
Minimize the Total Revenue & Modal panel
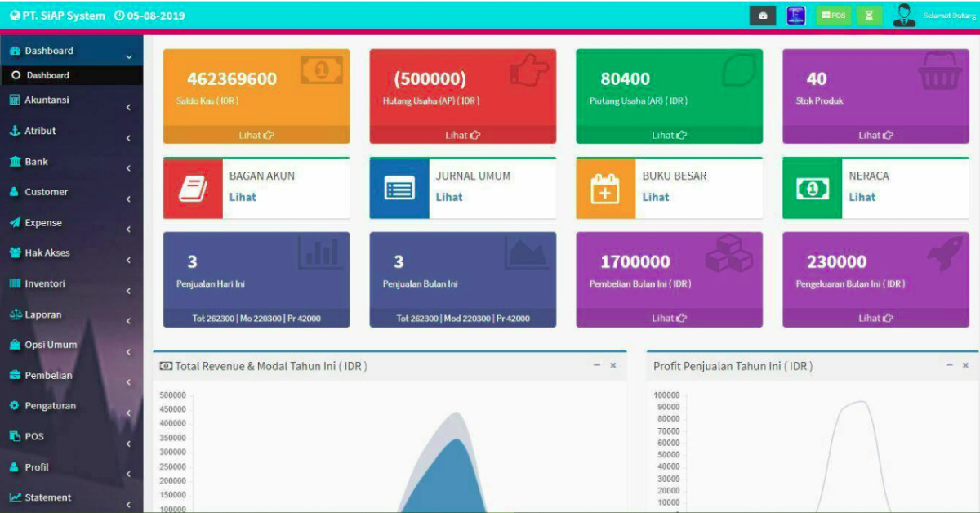[x=597, y=365]
